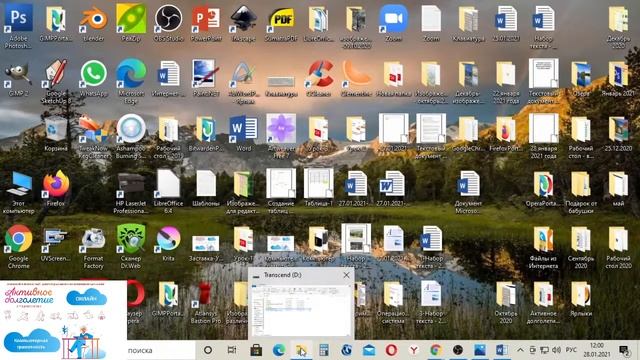Select the Microsoft Edge desktop icon

(131, 82)
